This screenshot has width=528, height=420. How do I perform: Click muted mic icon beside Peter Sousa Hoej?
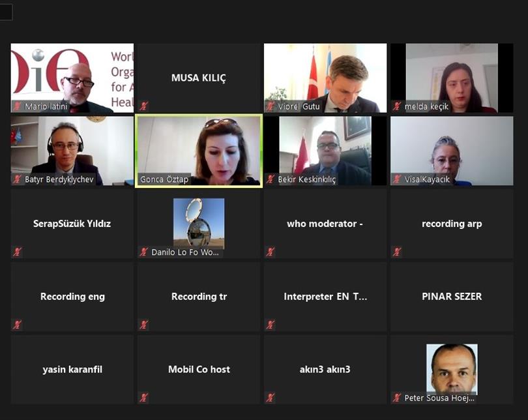[x=397, y=397]
